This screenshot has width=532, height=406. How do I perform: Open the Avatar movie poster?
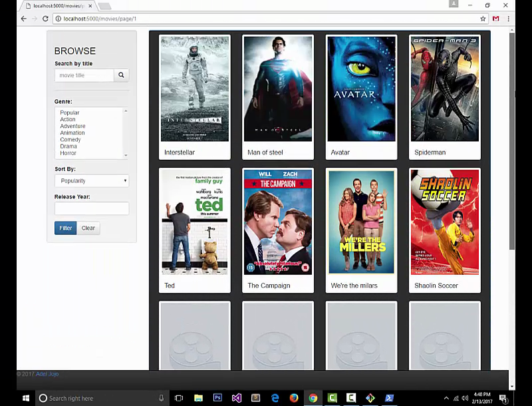pos(361,89)
